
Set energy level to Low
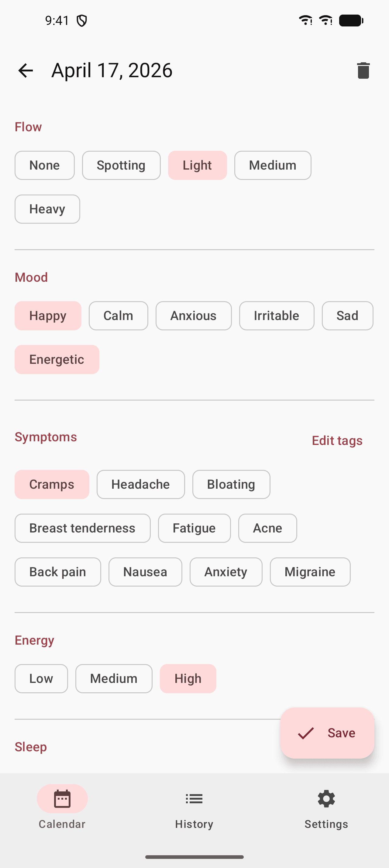click(41, 679)
